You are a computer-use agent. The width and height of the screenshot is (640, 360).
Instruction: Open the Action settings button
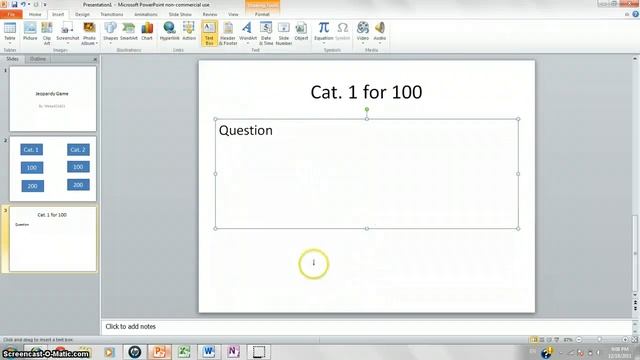click(x=189, y=32)
